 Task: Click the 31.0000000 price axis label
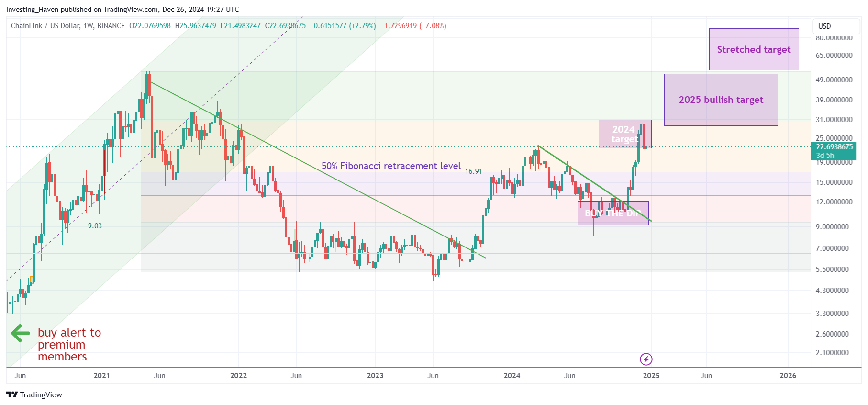tap(834, 119)
